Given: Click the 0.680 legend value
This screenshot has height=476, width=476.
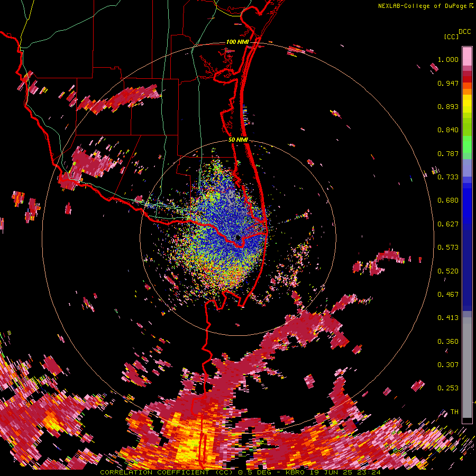Looking at the screenshot, I should (x=448, y=200).
